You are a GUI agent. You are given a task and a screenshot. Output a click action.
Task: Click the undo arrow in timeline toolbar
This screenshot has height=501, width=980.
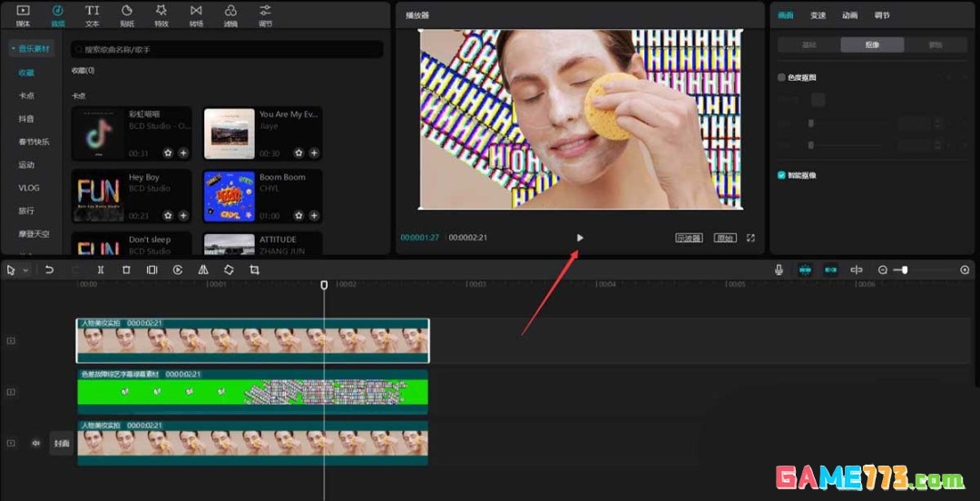[x=50, y=270]
